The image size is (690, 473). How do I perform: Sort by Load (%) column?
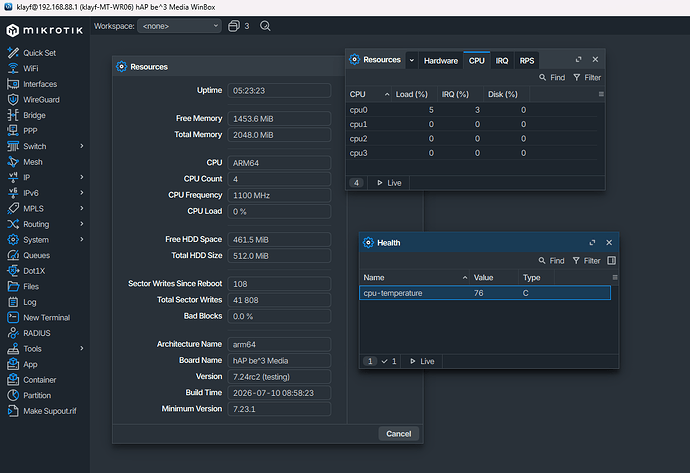pos(414,94)
